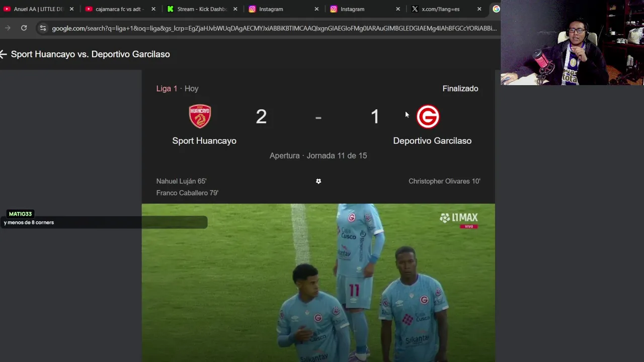Click the L1MAX logo on video

pyautogui.click(x=458, y=219)
